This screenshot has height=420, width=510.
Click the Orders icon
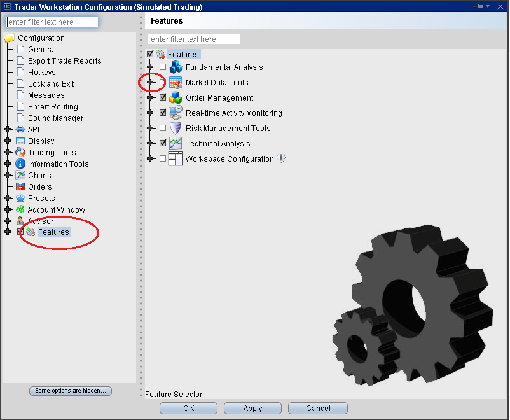[20, 186]
